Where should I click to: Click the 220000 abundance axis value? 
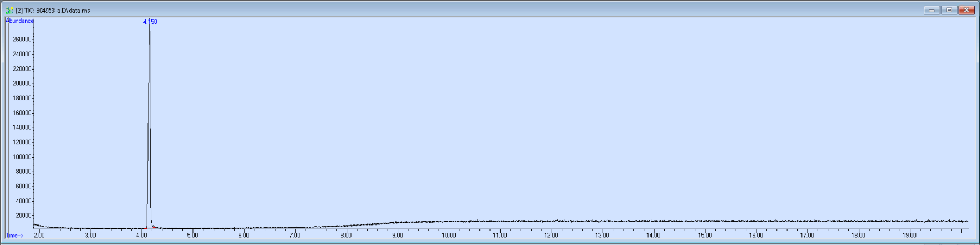(22, 69)
